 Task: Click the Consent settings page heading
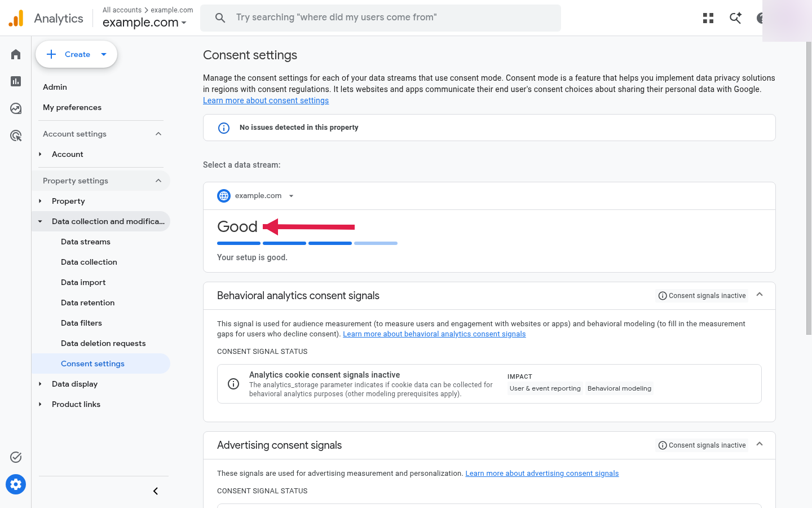[250, 55]
